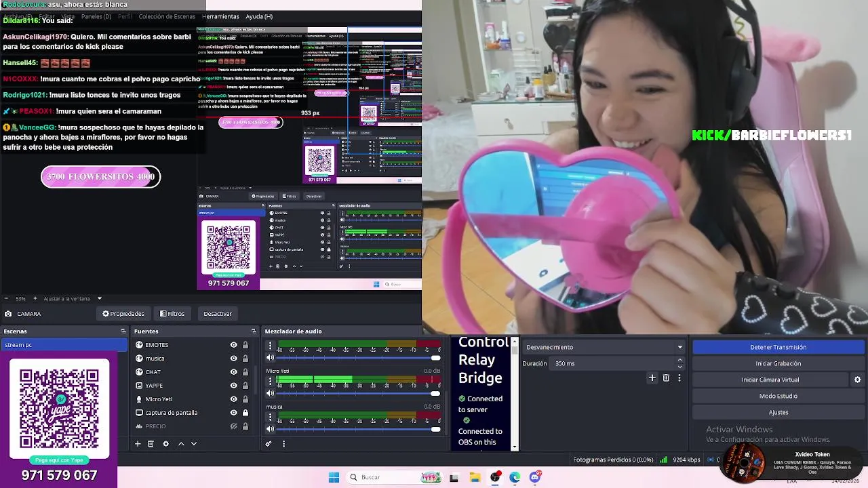Click the YAPPE image source icon
The image size is (868, 488).
(139, 386)
